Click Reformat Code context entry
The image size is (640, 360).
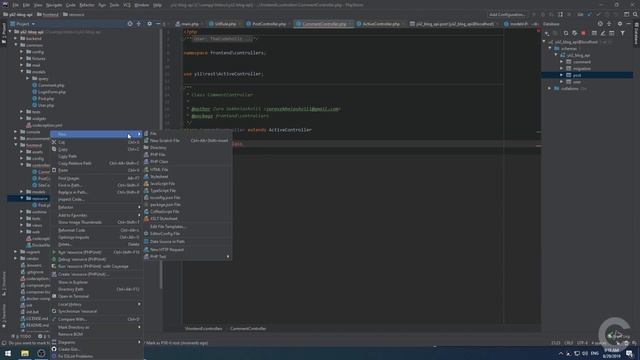[96, 230]
